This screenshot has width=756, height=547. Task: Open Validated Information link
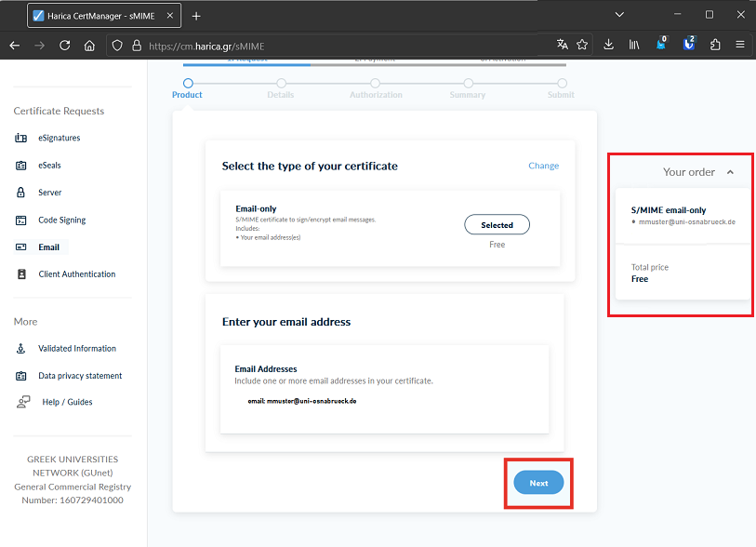point(77,348)
